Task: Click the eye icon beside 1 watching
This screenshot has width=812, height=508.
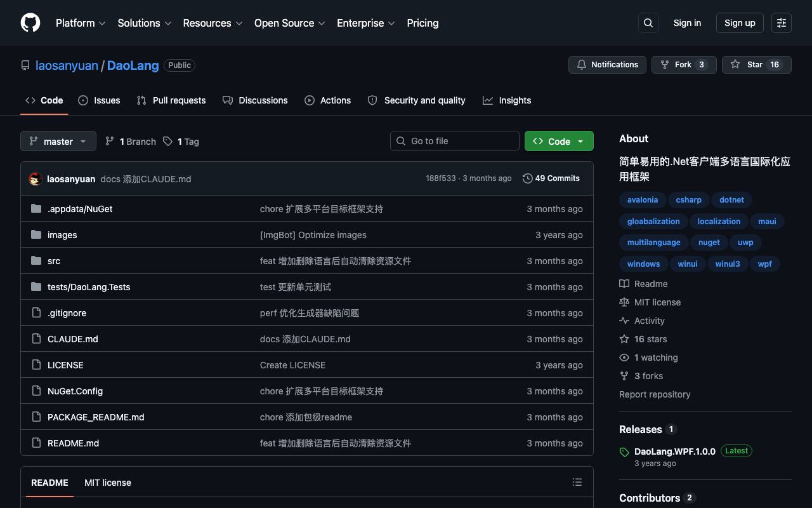Action: (x=624, y=358)
